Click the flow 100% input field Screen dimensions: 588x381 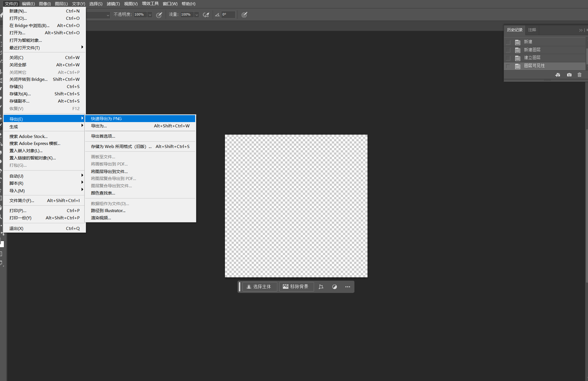pos(187,15)
